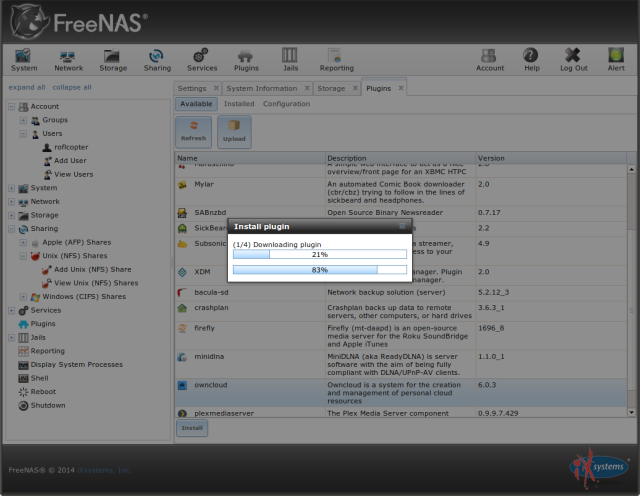Expand the Groups tree node
Screen dimensions: 640x496
coord(23,120)
